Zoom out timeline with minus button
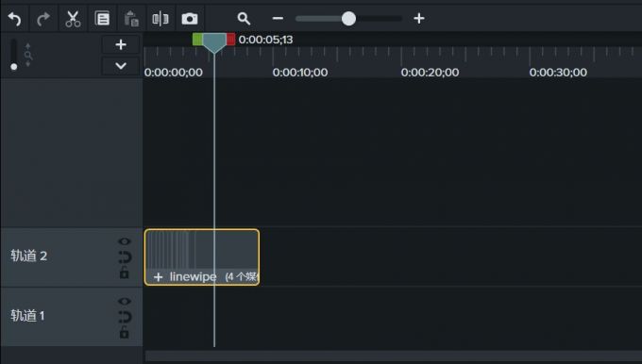Screen dimensions: 642x364 click(278, 19)
